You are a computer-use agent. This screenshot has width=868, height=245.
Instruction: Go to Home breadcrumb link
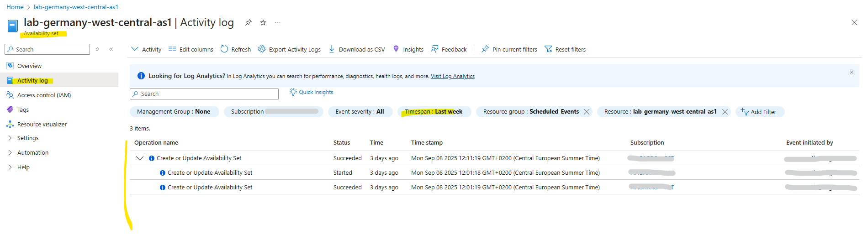[15, 7]
